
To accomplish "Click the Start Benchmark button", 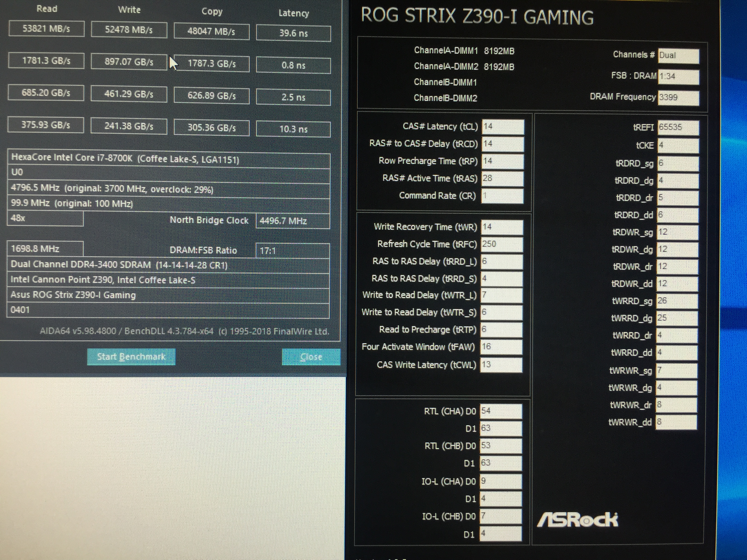I will tap(131, 357).
